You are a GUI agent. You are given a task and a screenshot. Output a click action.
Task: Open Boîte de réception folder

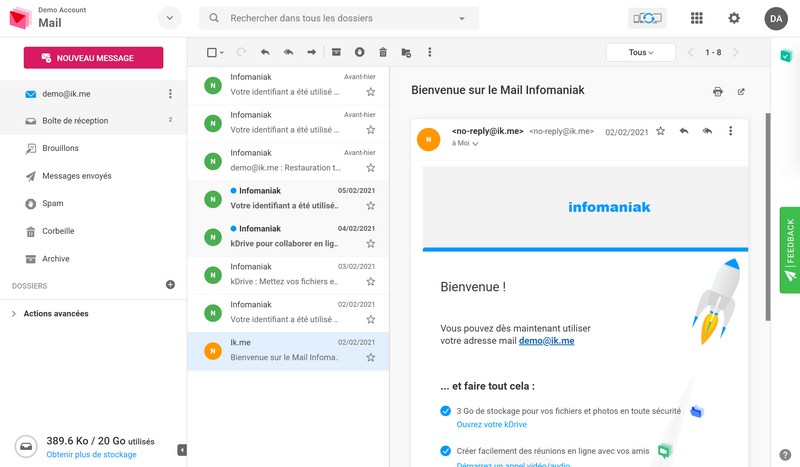click(x=93, y=121)
